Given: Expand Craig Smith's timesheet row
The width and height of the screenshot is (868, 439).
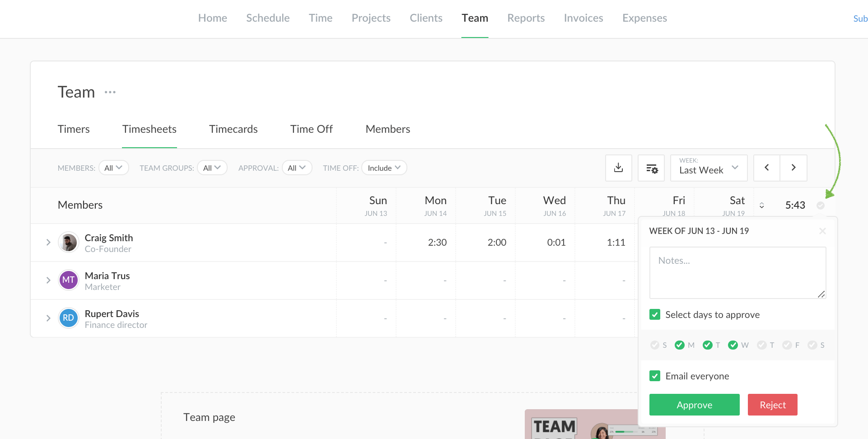Looking at the screenshot, I should click(48, 243).
